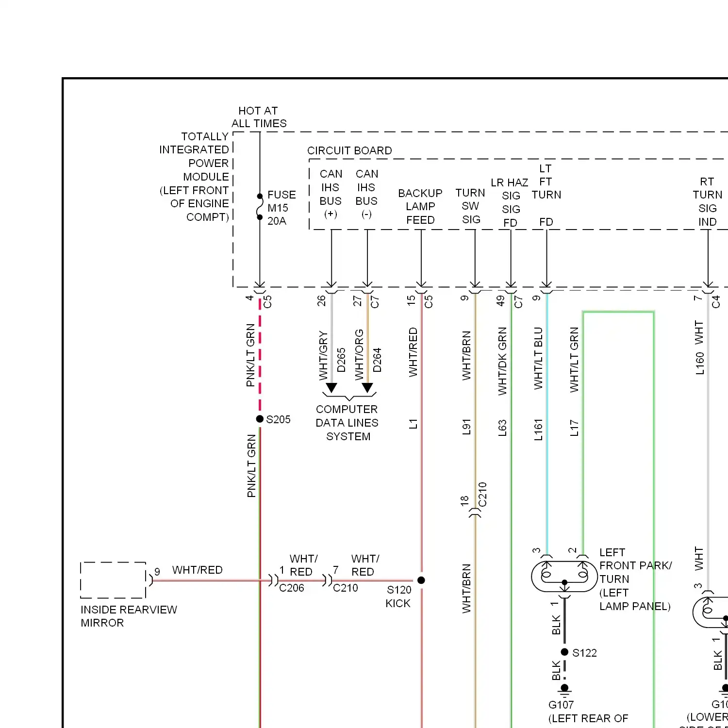
Task: Click the dashed inside rearview mirror box
Action: click(x=113, y=580)
